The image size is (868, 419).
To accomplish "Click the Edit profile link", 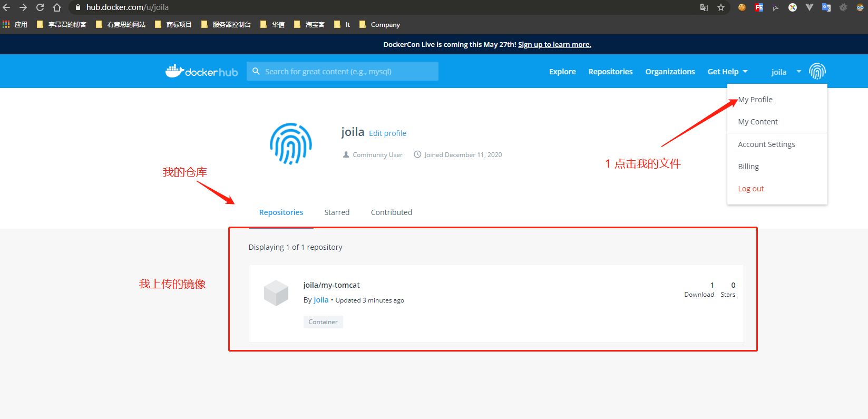I will (387, 133).
